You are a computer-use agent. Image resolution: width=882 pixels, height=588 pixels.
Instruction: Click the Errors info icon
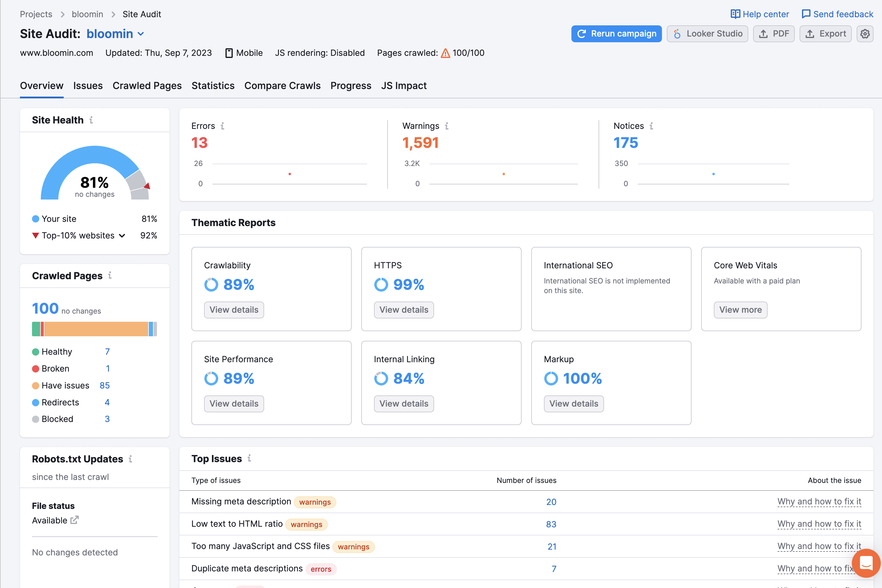222,126
